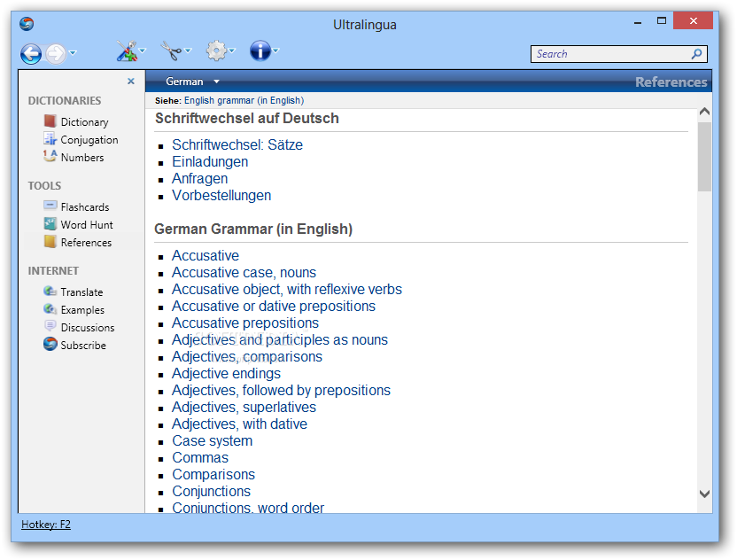Open Flashcards from Tools

(85, 206)
